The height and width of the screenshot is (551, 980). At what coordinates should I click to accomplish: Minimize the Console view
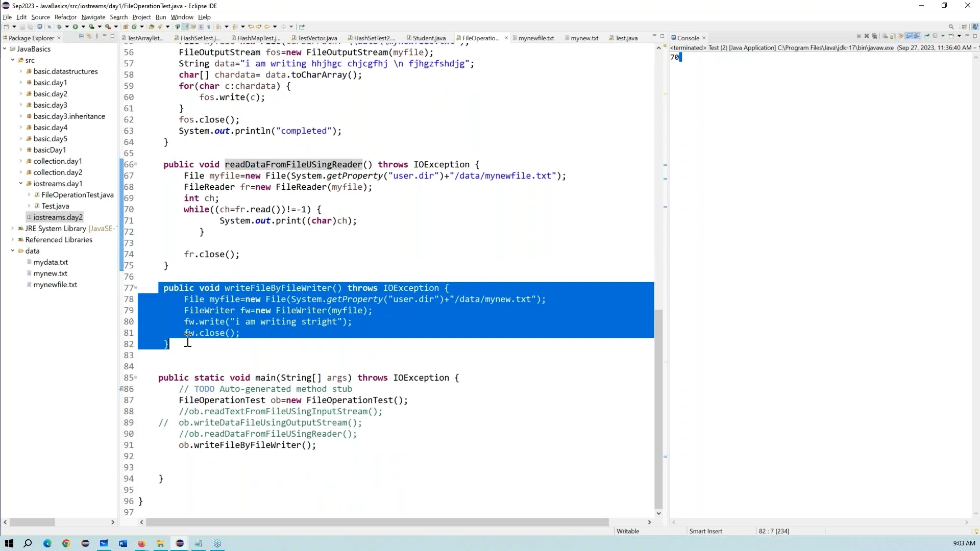click(967, 36)
